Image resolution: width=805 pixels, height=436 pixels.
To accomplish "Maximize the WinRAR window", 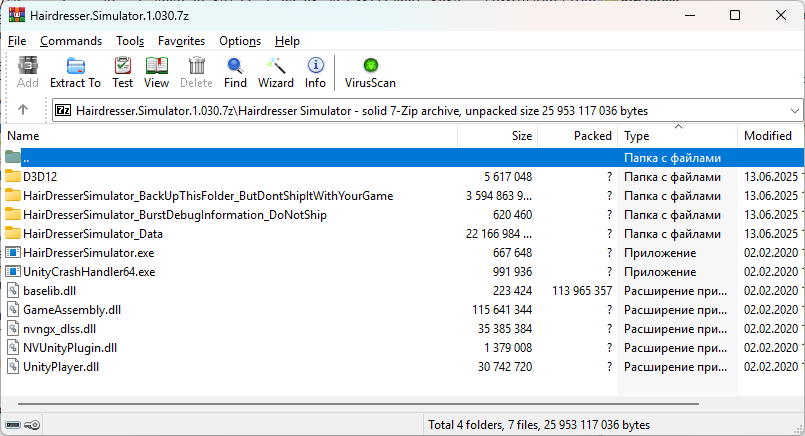I will pyautogui.click(x=735, y=15).
